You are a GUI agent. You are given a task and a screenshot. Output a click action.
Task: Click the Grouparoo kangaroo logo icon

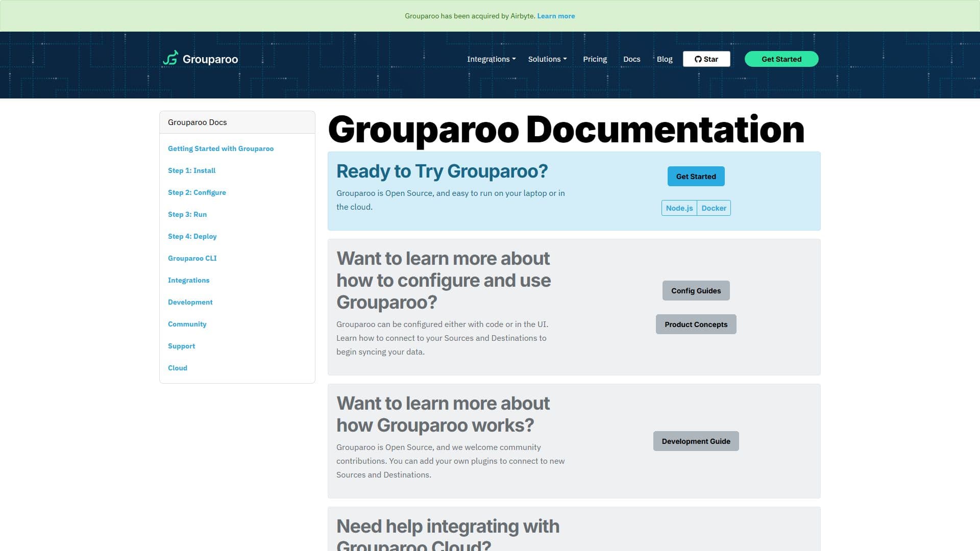tap(170, 58)
